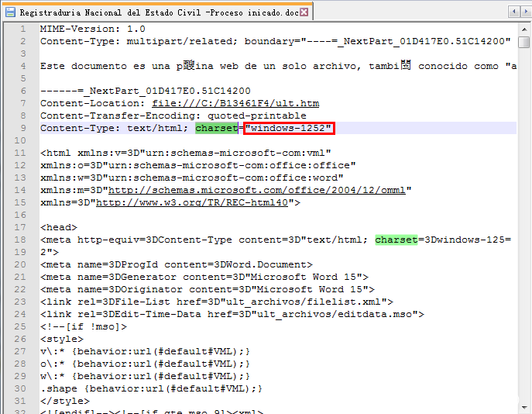Click line number 1 in the margin
The image size is (532, 414).
[x=23, y=29]
